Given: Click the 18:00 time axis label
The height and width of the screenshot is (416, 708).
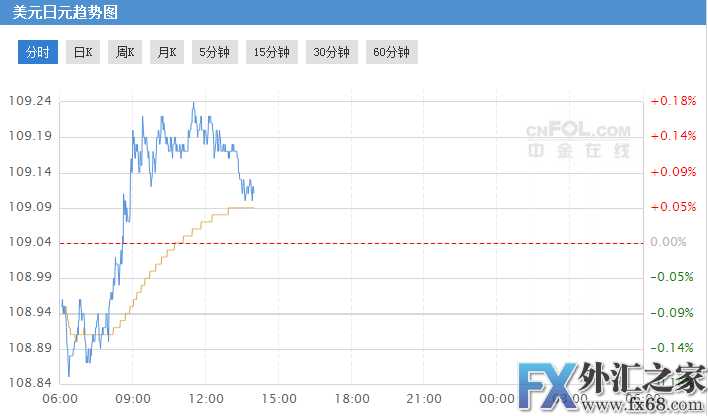Looking at the screenshot, I should tap(350, 397).
